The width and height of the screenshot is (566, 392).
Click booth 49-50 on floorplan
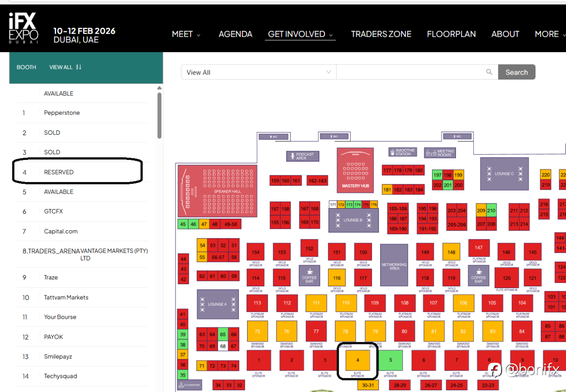tap(231, 224)
